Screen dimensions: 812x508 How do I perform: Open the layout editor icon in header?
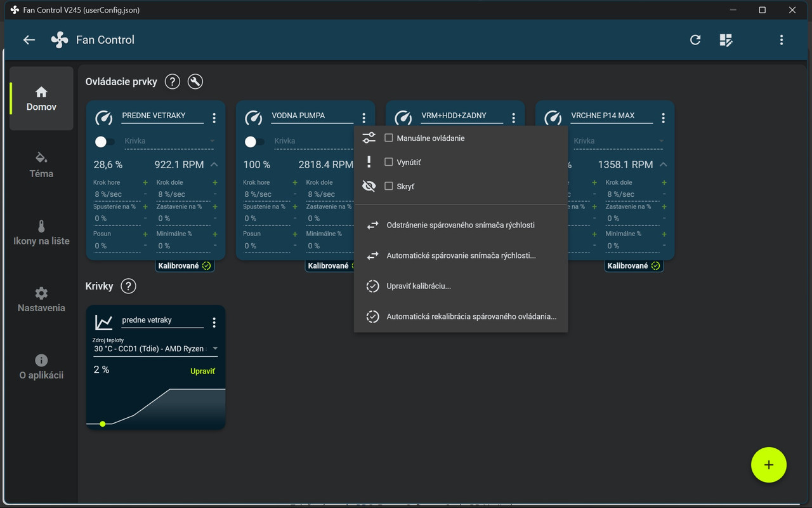[726, 40]
